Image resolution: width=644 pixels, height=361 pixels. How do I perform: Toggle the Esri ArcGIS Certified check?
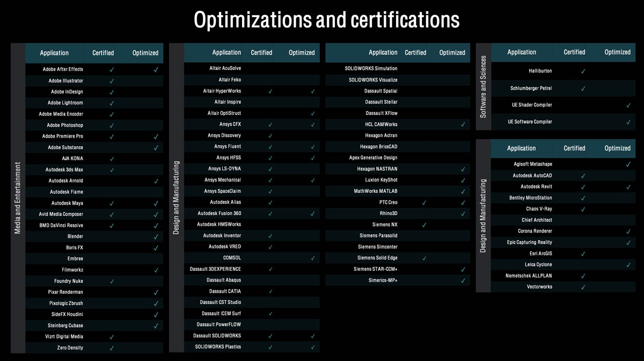(x=583, y=254)
